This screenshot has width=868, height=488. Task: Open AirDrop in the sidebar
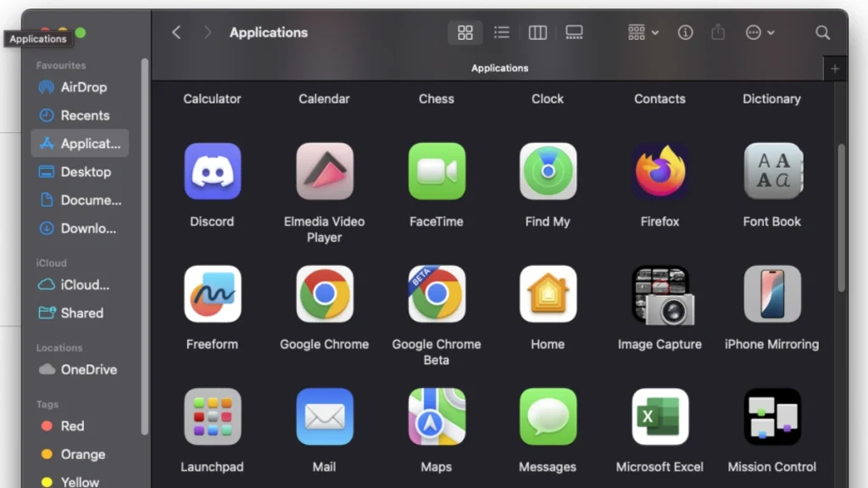83,87
